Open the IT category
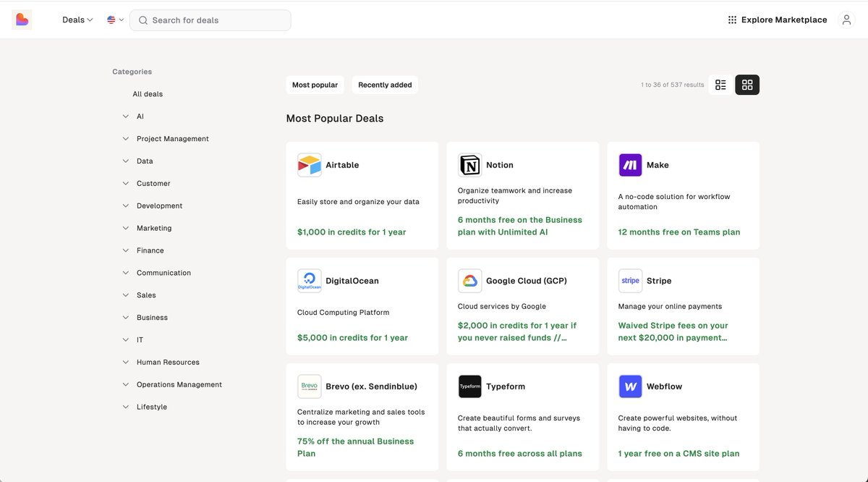Viewport: 868px width, 482px height. [x=140, y=340]
